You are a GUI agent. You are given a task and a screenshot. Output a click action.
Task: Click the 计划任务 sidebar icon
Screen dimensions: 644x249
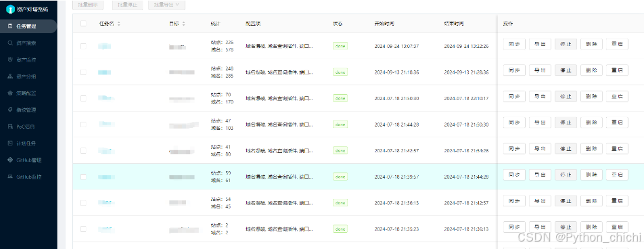[10, 143]
